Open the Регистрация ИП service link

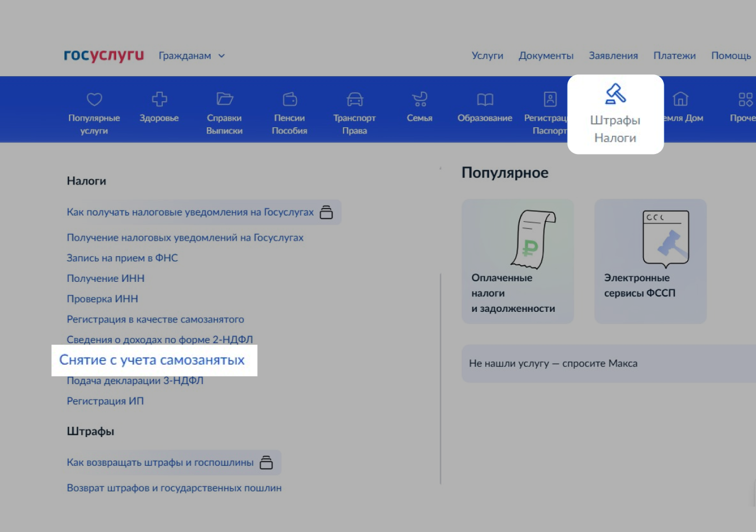[x=105, y=401]
